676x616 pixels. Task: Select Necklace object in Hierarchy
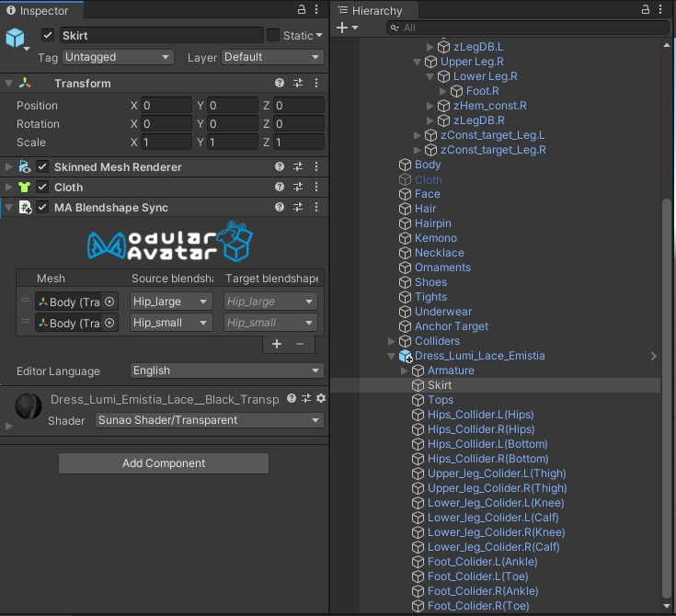point(440,253)
